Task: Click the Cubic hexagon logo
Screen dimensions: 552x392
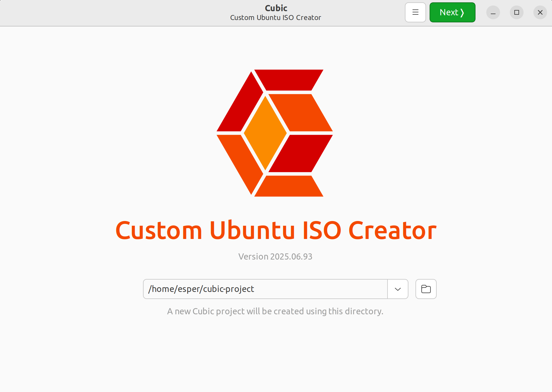Action: click(x=275, y=133)
